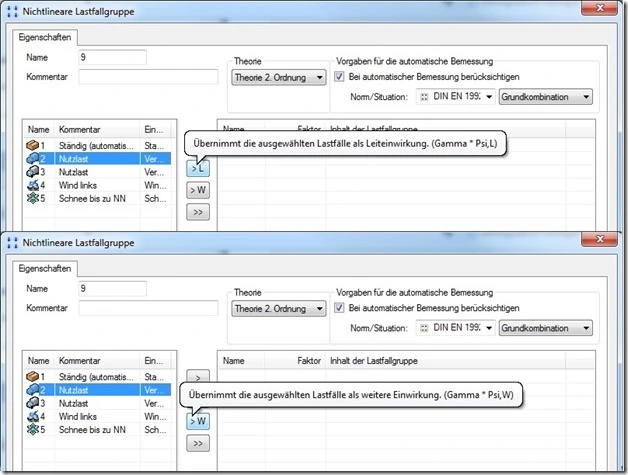Click the Name field showing 9, lower dialog
628x475 pixels.
click(x=113, y=288)
